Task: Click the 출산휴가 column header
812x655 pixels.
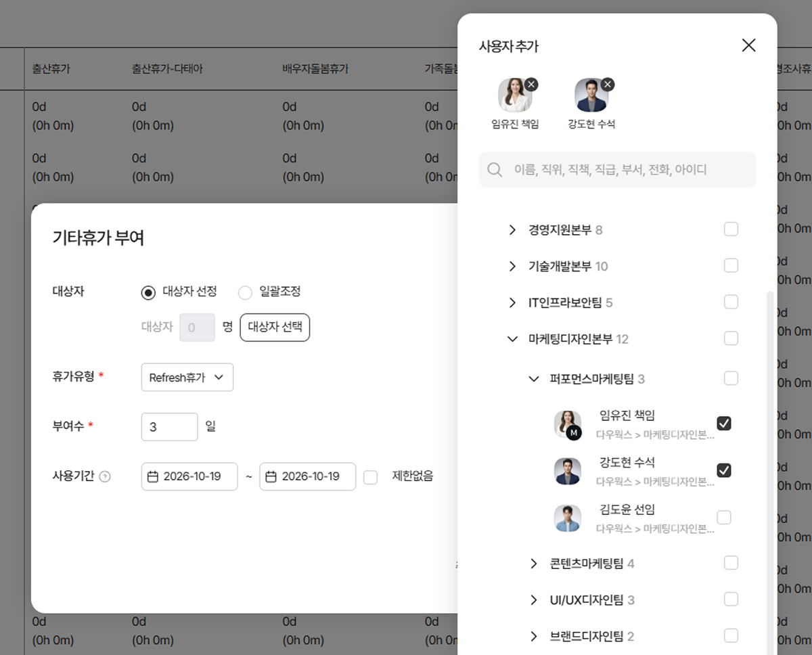Action: pos(51,69)
